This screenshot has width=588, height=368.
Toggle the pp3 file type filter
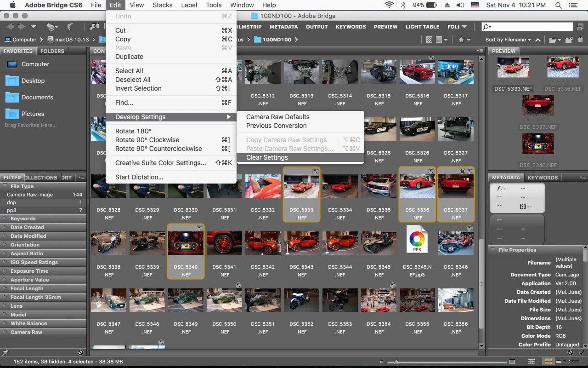click(x=43, y=210)
